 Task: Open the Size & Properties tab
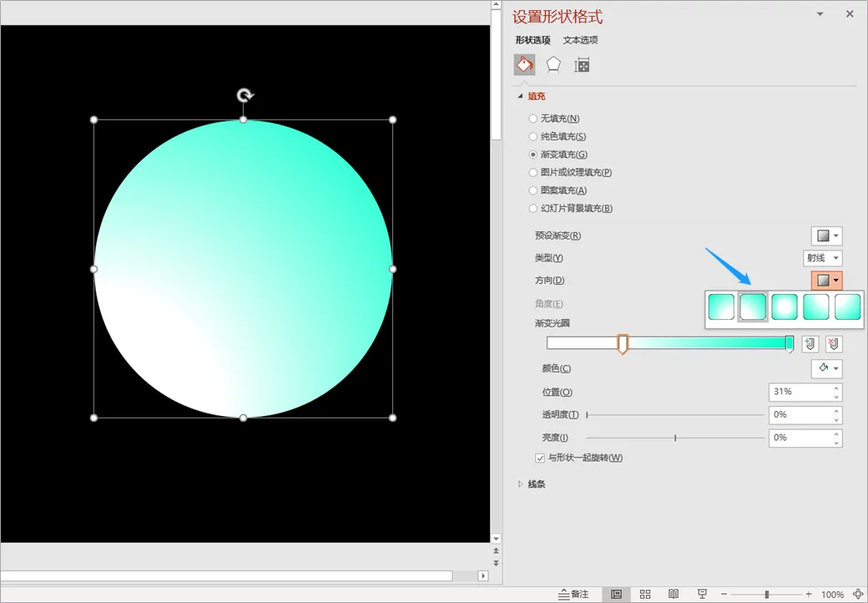click(582, 65)
